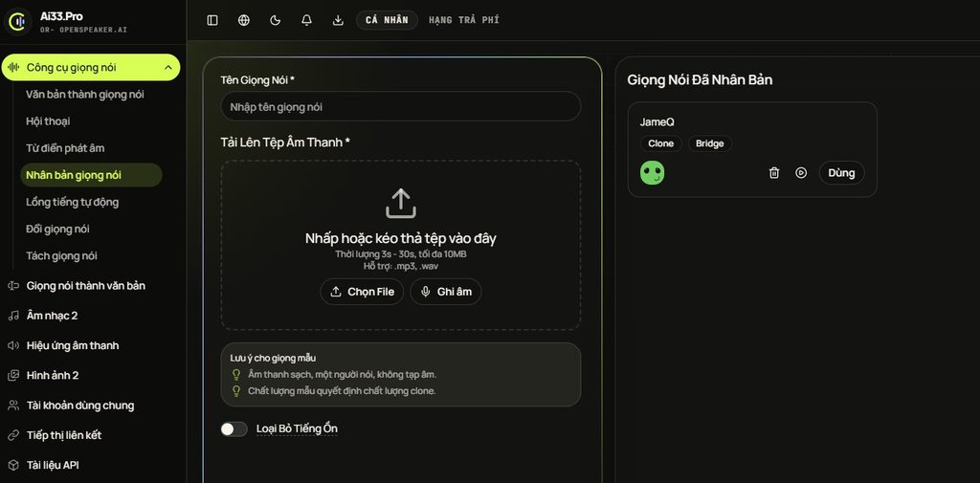
Task: Click the Tiếp thị liên kết link icon
Action: pyautogui.click(x=13, y=435)
